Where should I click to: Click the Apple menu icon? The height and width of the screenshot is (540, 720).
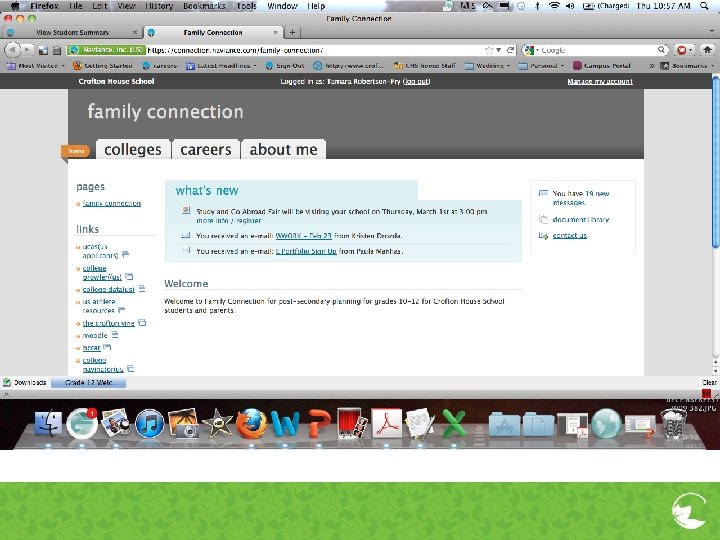click(15, 6)
